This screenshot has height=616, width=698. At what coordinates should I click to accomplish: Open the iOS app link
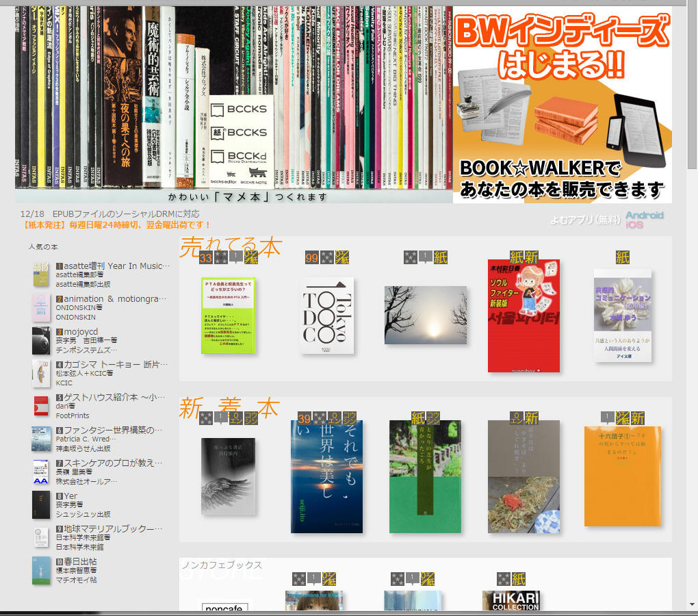pyautogui.click(x=634, y=224)
